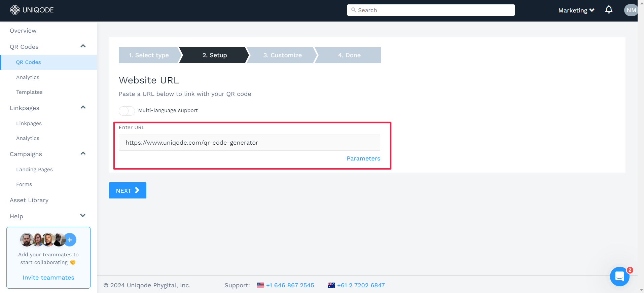Viewport: 644px width, 293px height.
Task: Collapse the QR Codes sidebar section
Action: [83, 46]
